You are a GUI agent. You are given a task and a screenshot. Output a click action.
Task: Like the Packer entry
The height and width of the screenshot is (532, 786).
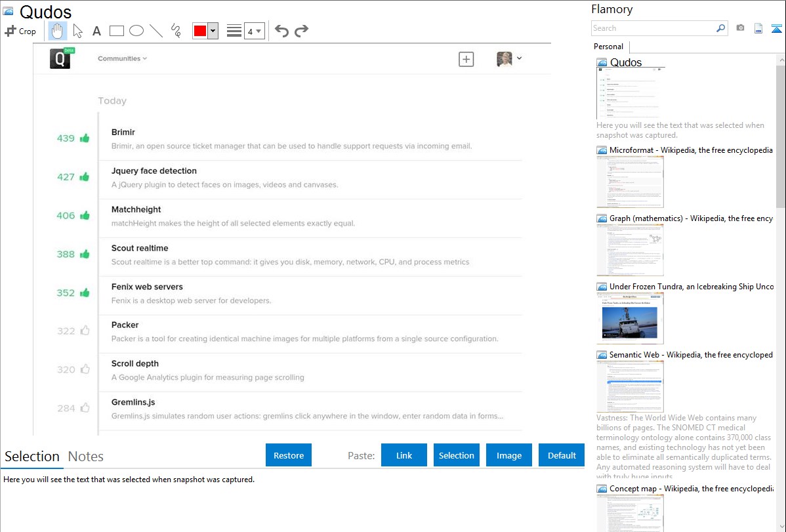click(x=85, y=331)
